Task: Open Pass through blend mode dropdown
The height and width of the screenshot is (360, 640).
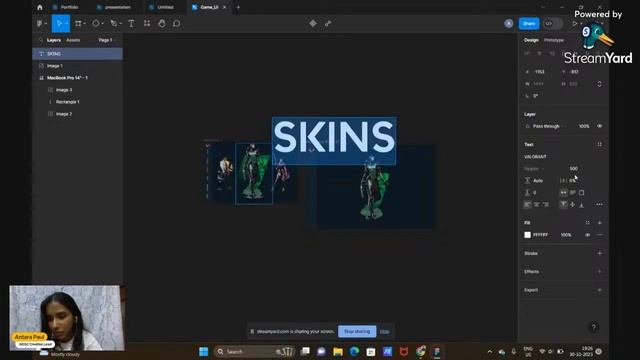Action: [x=548, y=126]
